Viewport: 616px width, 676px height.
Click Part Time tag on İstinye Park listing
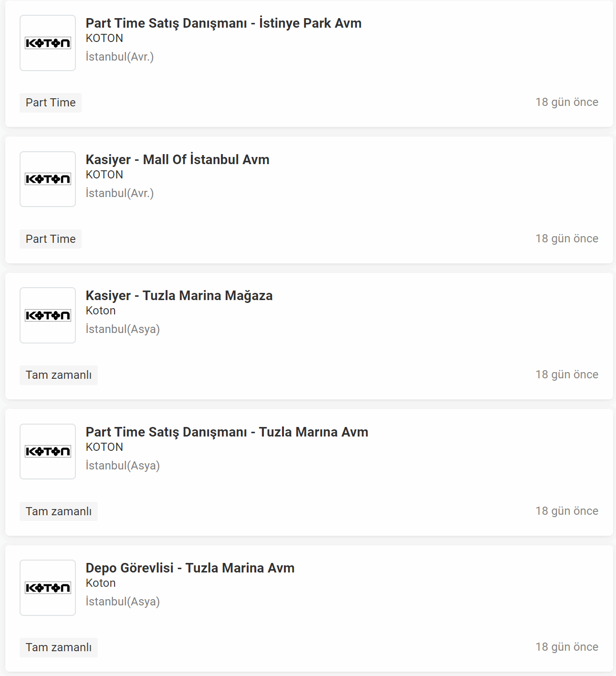(51, 103)
